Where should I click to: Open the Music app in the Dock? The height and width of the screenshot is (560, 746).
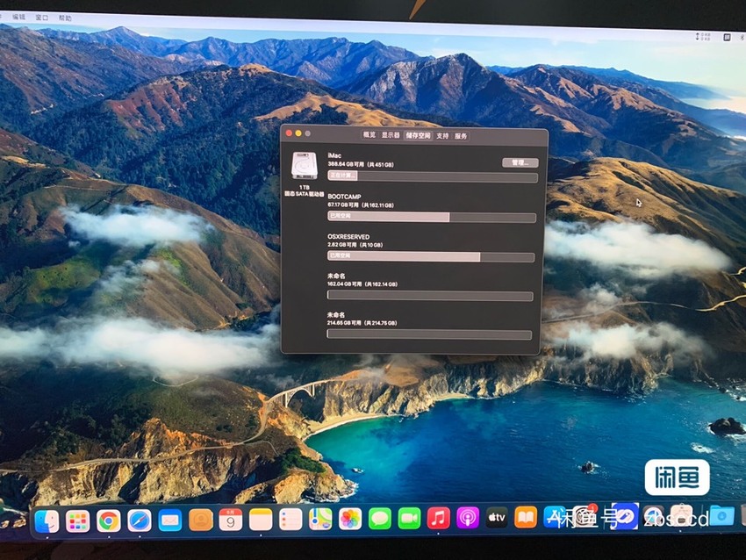coord(438,518)
